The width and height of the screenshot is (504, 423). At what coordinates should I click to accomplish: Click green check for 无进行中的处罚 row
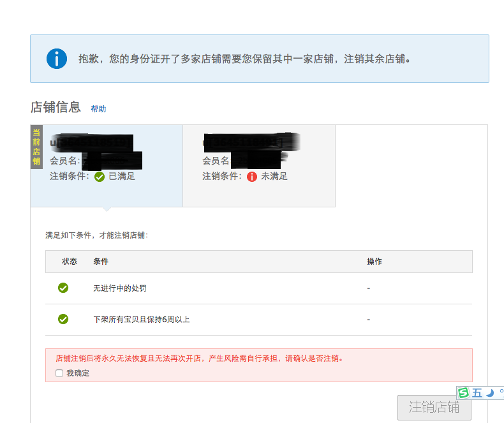pos(63,288)
